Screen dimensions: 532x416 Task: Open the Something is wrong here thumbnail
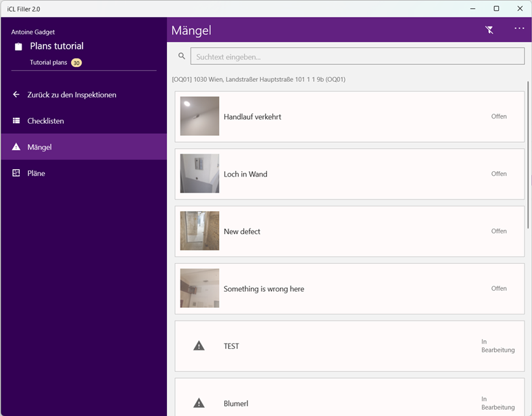pyautogui.click(x=199, y=288)
